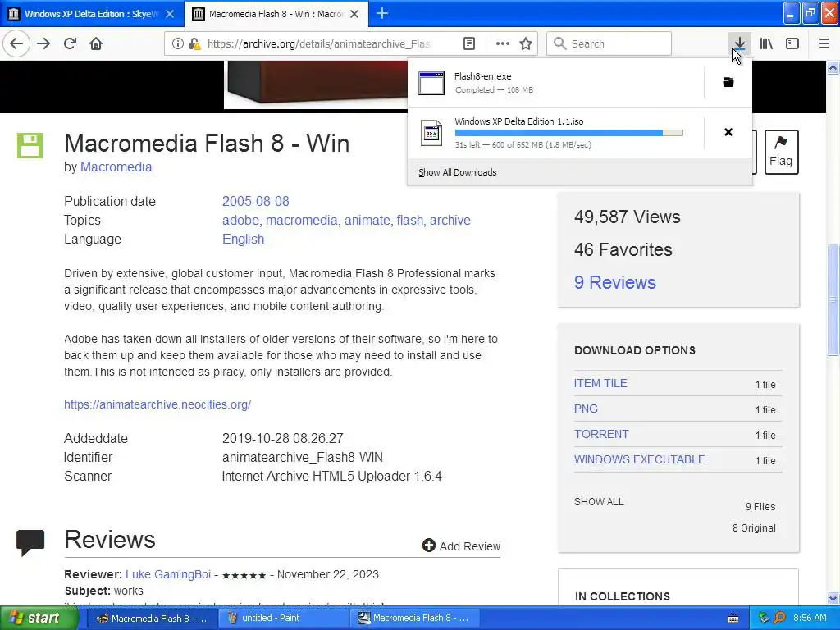Image resolution: width=840 pixels, height=630 pixels.
Task: Toggle reader view icon in address bar
Action: tap(469, 44)
